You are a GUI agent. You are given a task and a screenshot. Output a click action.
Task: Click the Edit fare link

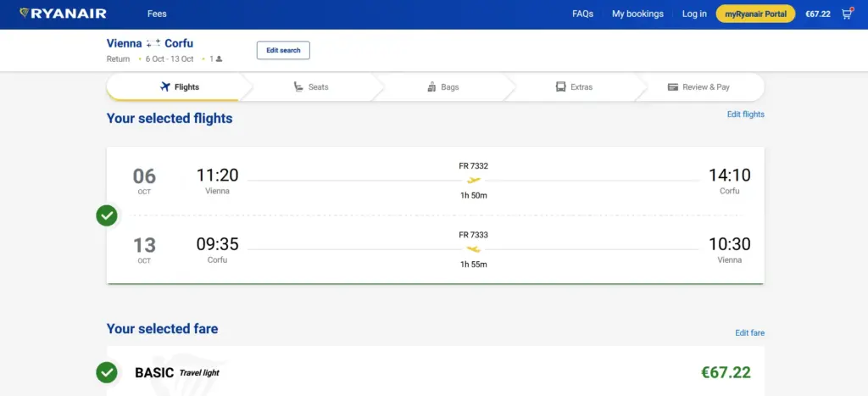749,333
